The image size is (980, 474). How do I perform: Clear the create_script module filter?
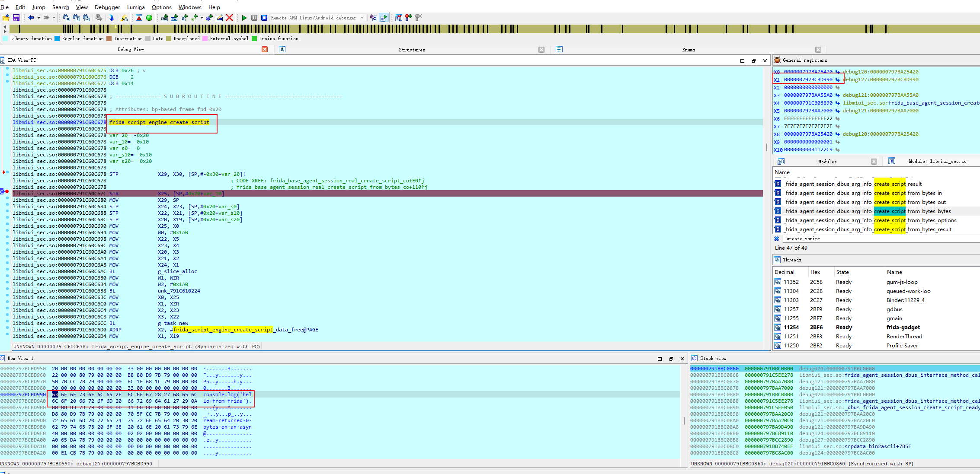(777, 239)
